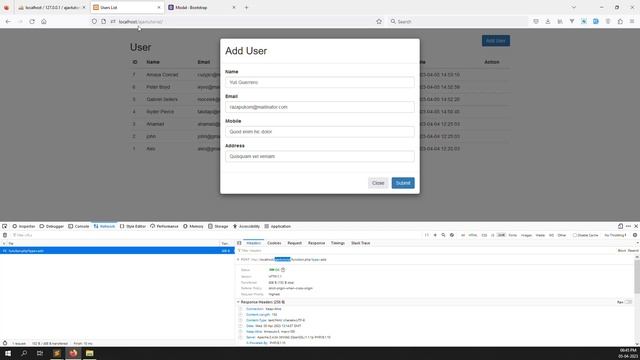Viewport: 640px width, 360px height.
Task: Click the Name input field
Action: pos(320,82)
